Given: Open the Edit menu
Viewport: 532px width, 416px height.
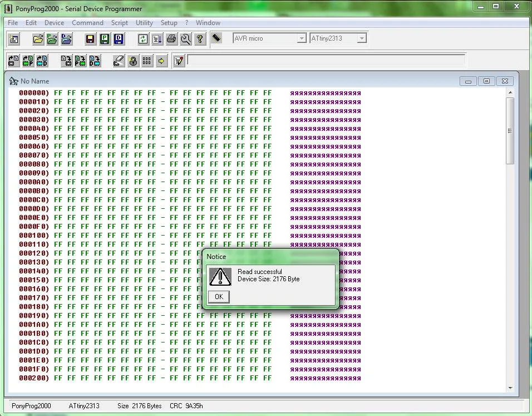Looking at the screenshot, I should coord(31,23).
